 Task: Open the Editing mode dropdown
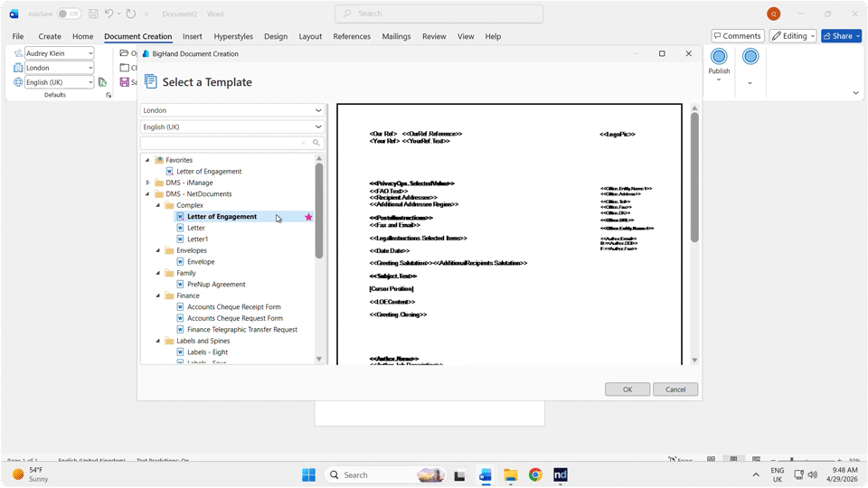click(793, 36)
